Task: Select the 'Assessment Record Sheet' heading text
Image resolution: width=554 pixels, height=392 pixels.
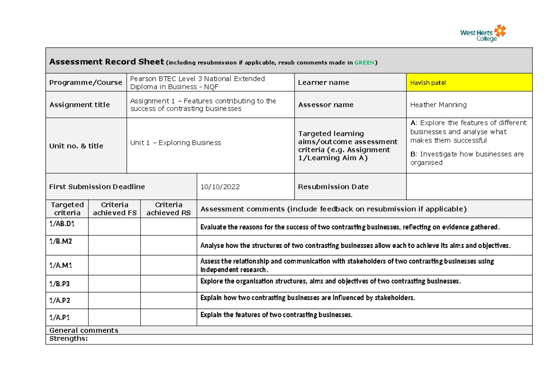Action: click(107, 62)
